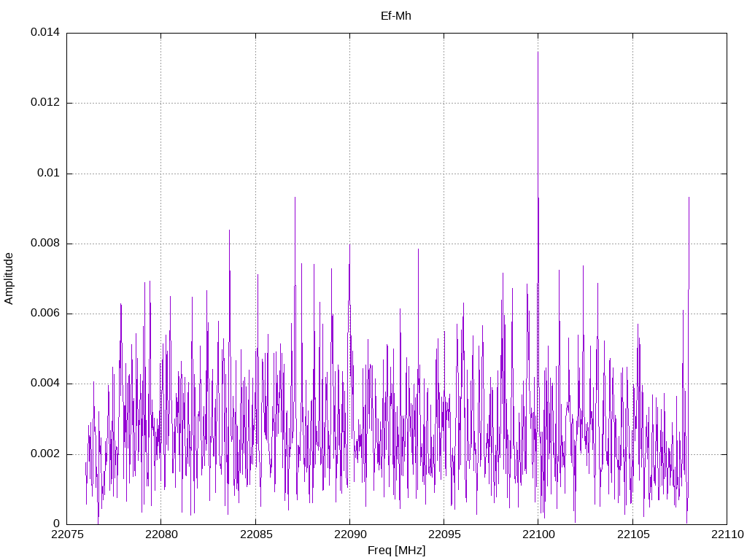Click the 0.012 y-axis tick label
747x560 pixels.
[44, 103]
